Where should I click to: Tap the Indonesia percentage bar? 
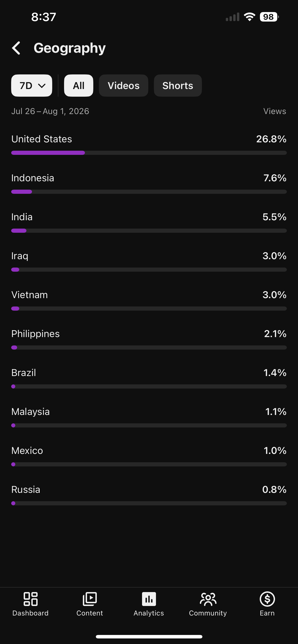[x=149, y=192]
